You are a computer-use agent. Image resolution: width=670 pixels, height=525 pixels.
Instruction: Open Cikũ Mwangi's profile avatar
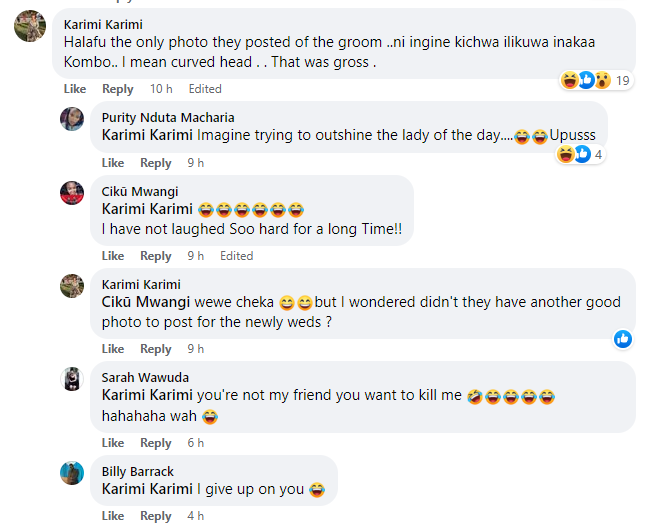[71, 193]
